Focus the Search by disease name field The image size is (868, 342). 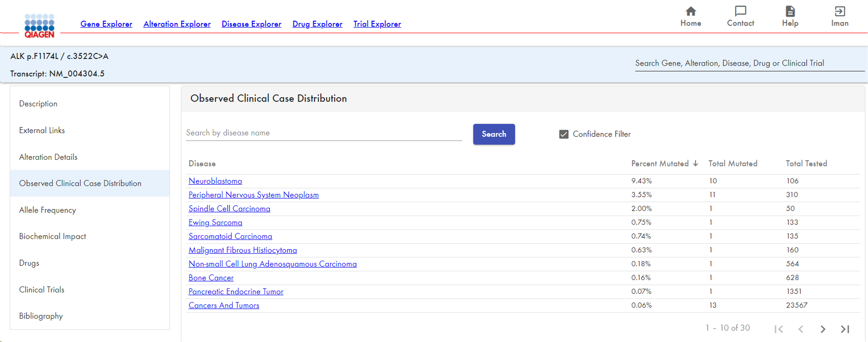coord(324,133)
